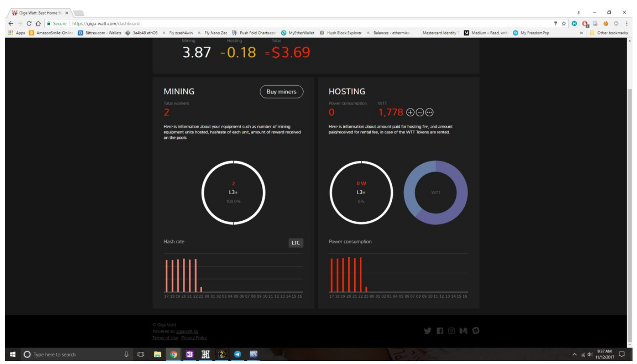Viewport: 637px width, 364px height.
Task: Add WTT tokens with plus icon
Action: click(410, 112)
